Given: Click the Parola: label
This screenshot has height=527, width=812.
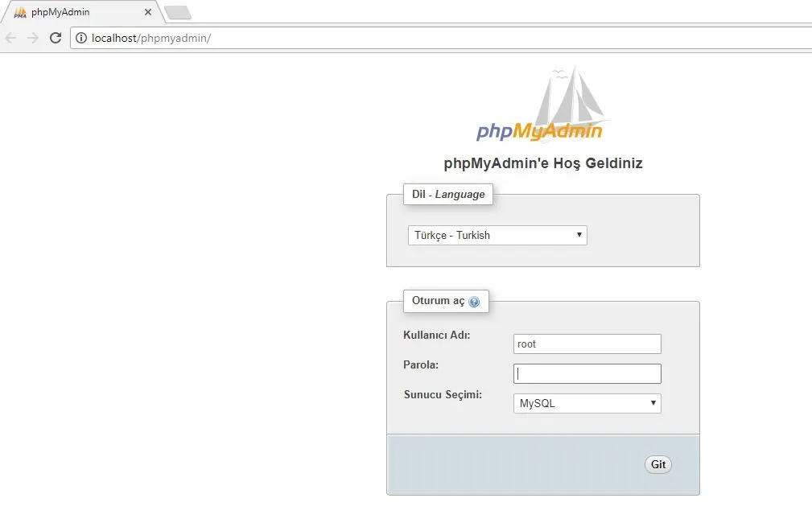Looking at the screenshot, I should coord(421,365).
